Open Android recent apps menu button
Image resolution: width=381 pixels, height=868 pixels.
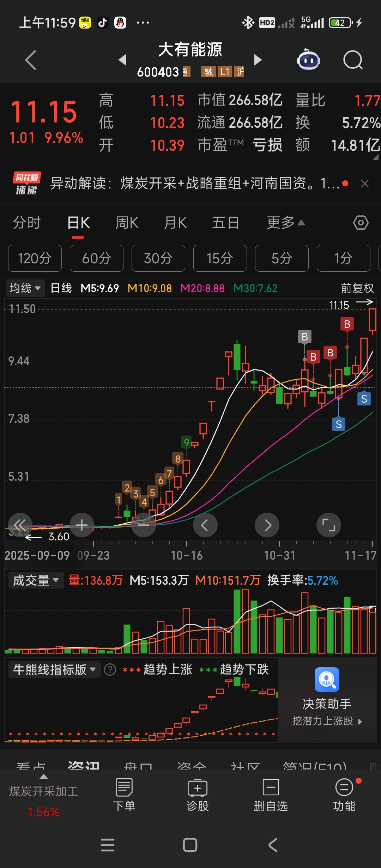point(108,845)
